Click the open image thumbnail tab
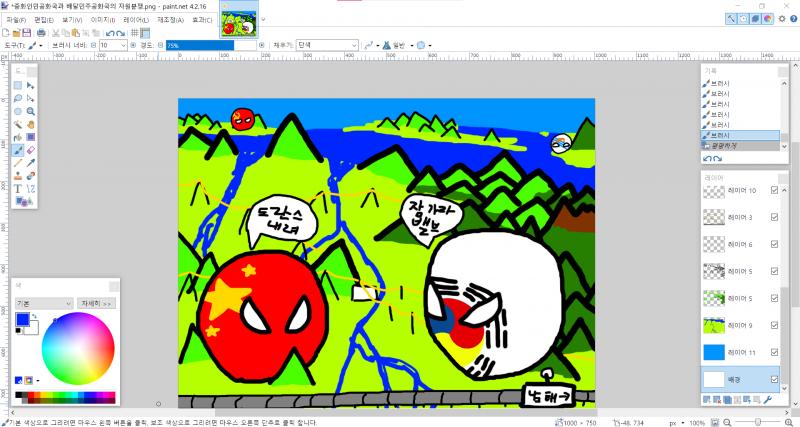Image resolution: width=800 pixels, height=427 pixels. coord(239,19)
